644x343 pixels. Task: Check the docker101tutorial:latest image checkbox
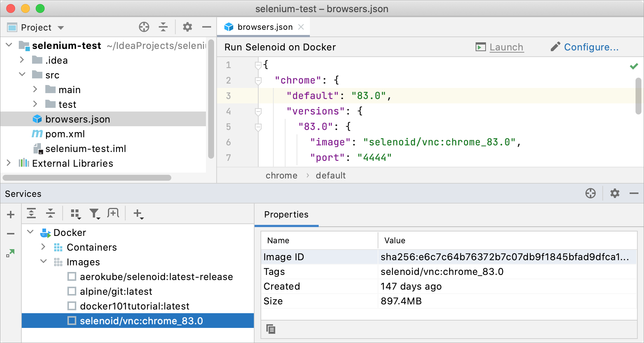pyautogui.click(x=71, y=306)
